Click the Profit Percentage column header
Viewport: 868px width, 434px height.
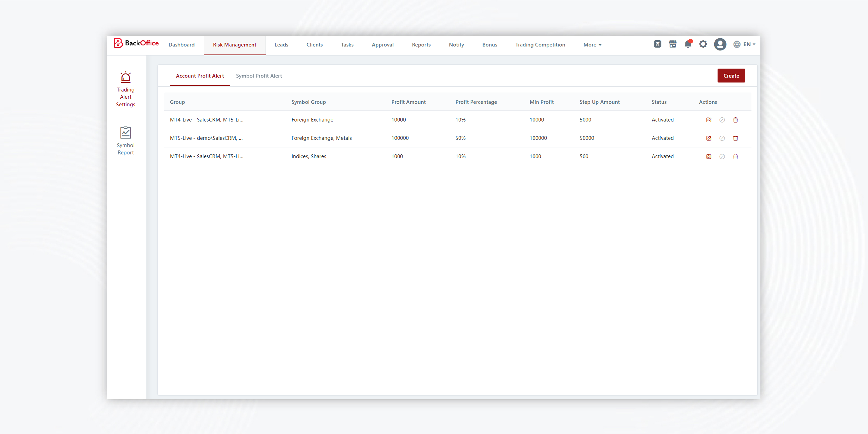(476, 102)
